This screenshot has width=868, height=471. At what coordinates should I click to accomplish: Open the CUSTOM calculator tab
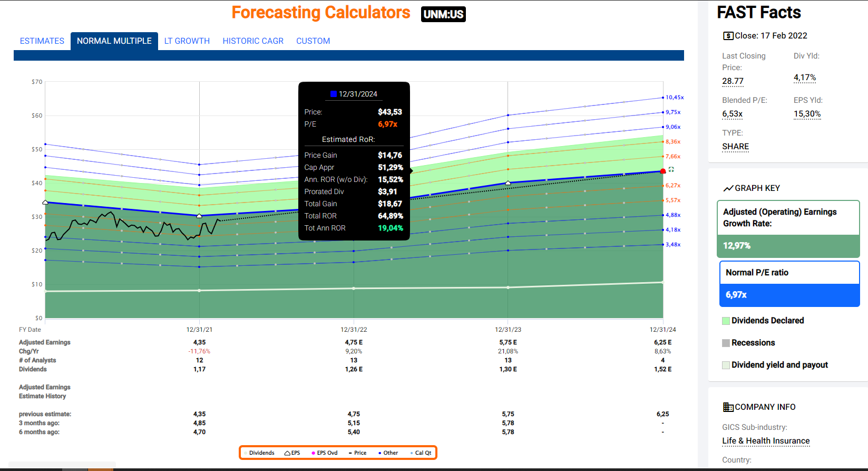(313, 41)
